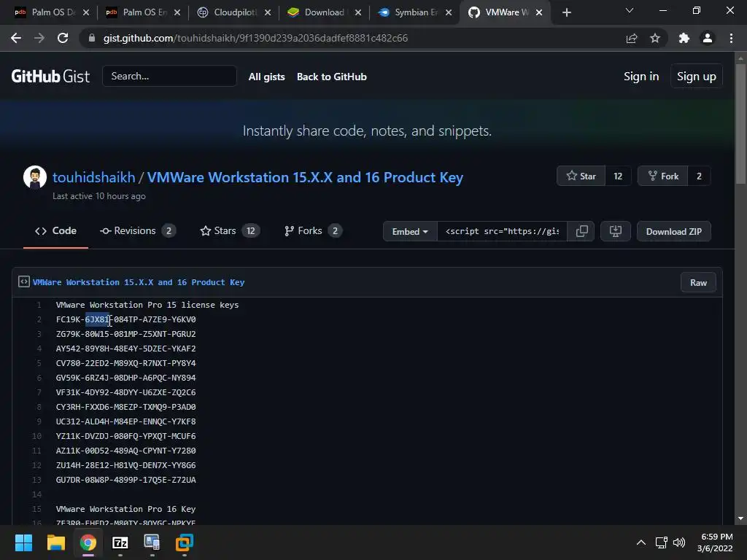Select the Code tab
Viewport: 747px width, 560px height.
pos(55,231)
